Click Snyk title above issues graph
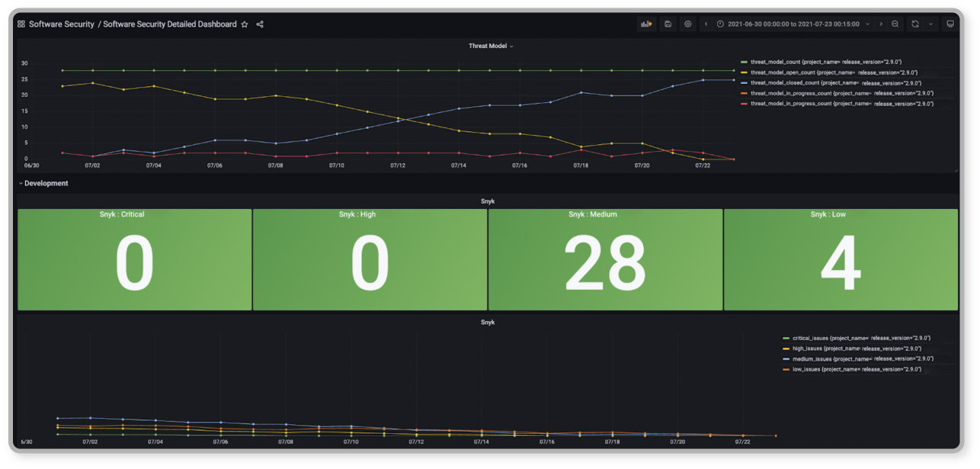The width and height of the screenshot is (980, 469). (488, 323)
